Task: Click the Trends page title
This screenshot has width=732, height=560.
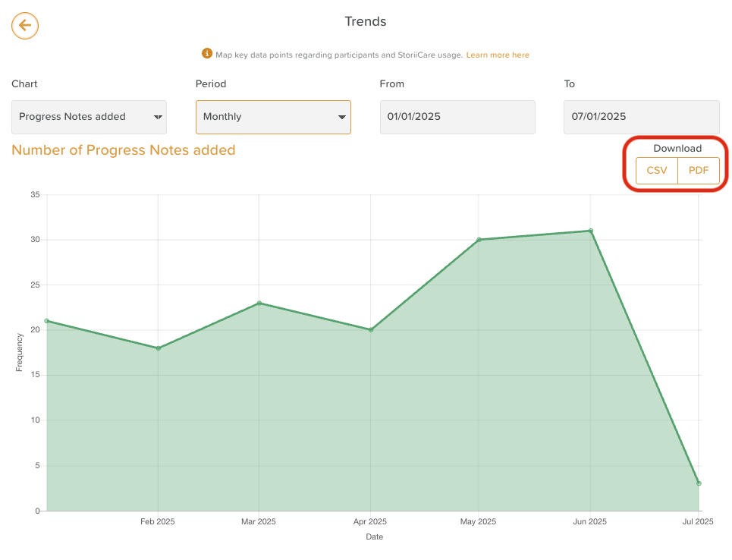Action: click(366, 21)
